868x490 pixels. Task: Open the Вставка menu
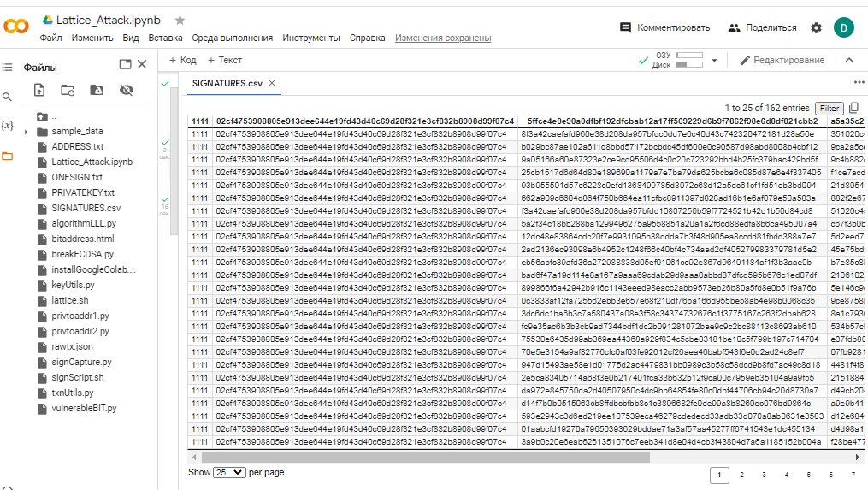pyautogui.click(x=165, y=38)
